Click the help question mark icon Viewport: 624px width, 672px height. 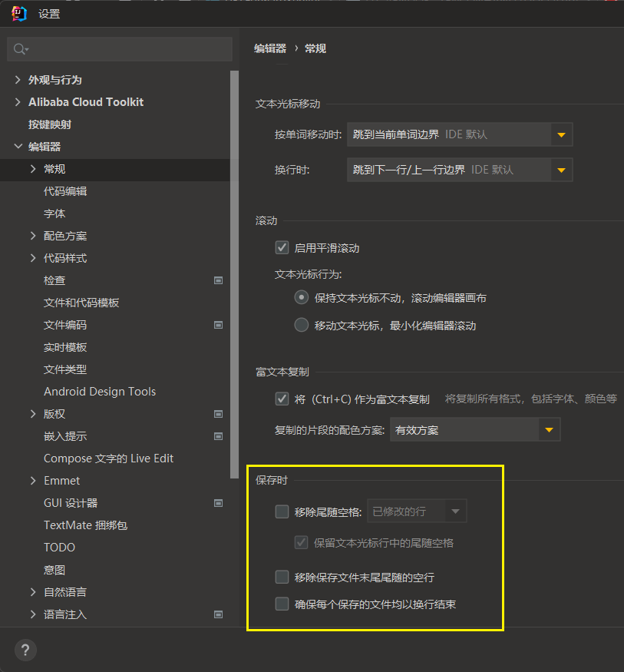coord(25,650)
